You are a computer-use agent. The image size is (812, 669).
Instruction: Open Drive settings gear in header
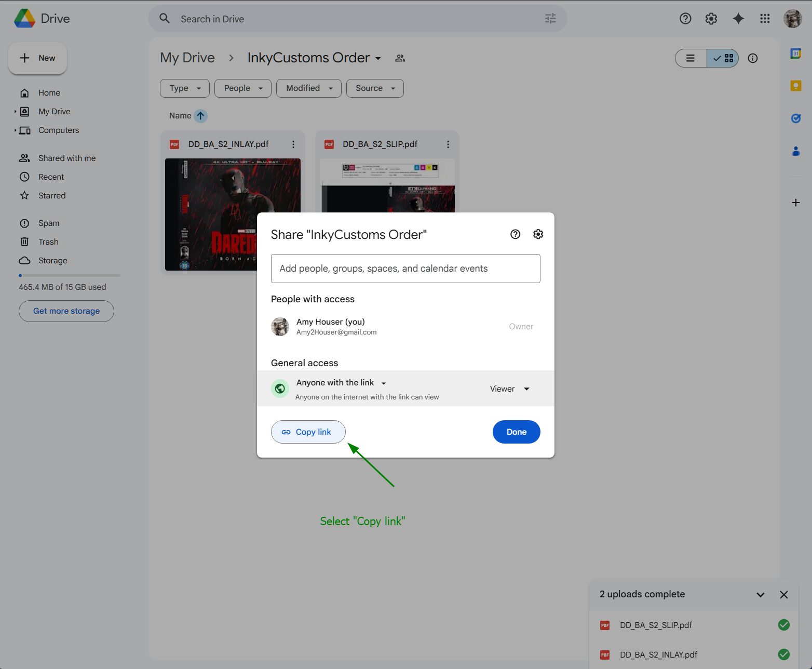click(711, 19)
